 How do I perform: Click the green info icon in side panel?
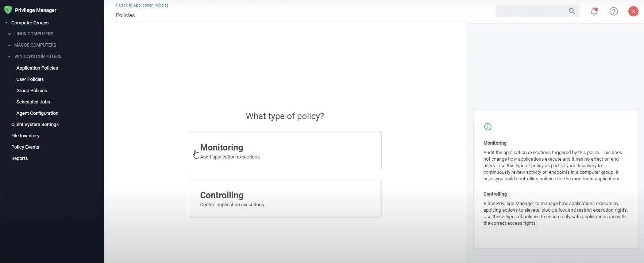488,126
